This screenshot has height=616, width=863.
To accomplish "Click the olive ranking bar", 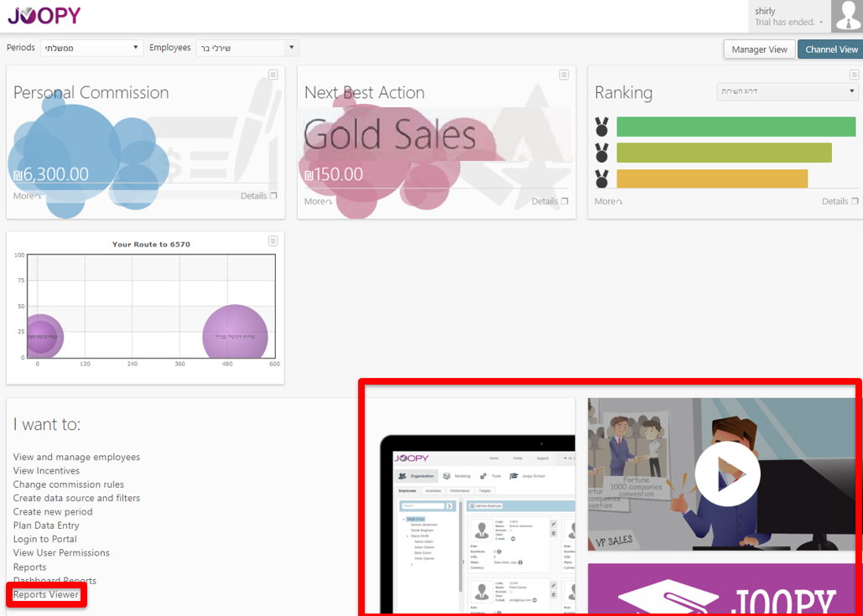I will [x=724, y=153].
